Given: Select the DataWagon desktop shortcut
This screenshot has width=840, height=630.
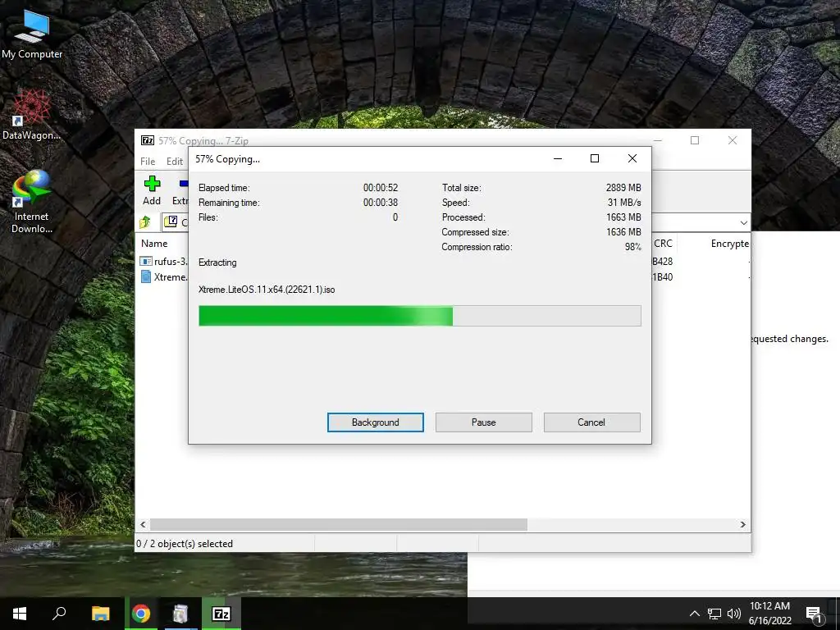Looking at the screenshot, I should [32, 115].
